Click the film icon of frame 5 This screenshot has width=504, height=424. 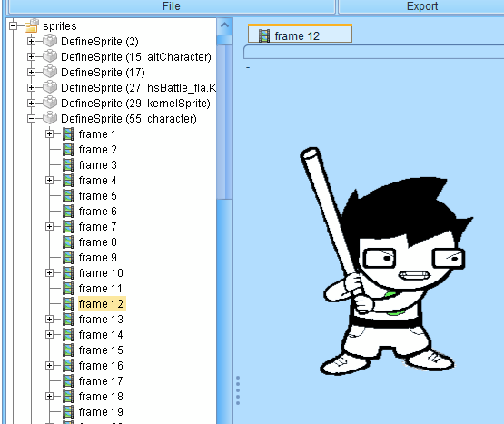click(68, 196)
